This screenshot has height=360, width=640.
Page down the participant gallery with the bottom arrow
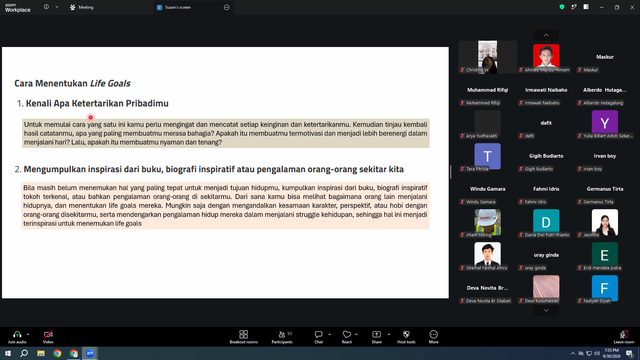point(546,311)
